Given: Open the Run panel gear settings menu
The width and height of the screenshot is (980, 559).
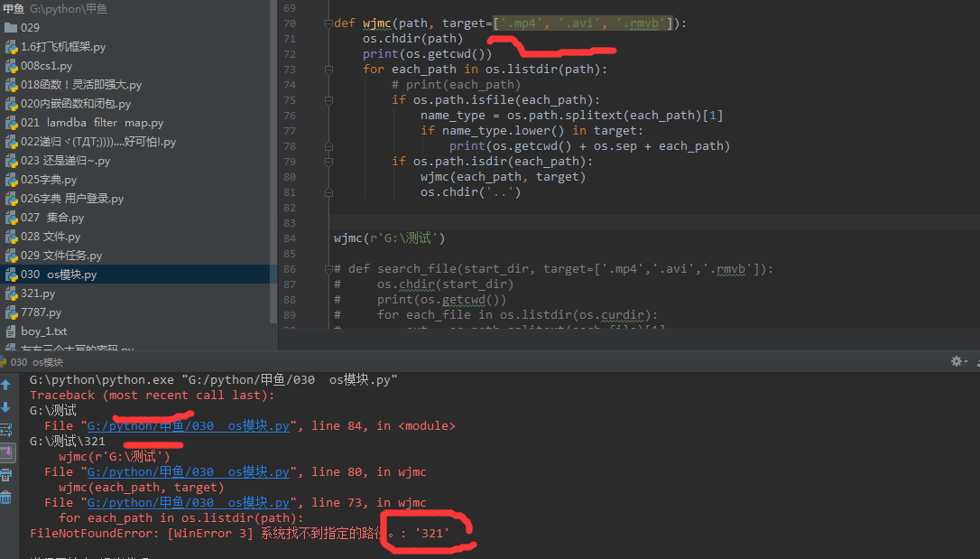Looking at the screenshot, I should (957, 361).
